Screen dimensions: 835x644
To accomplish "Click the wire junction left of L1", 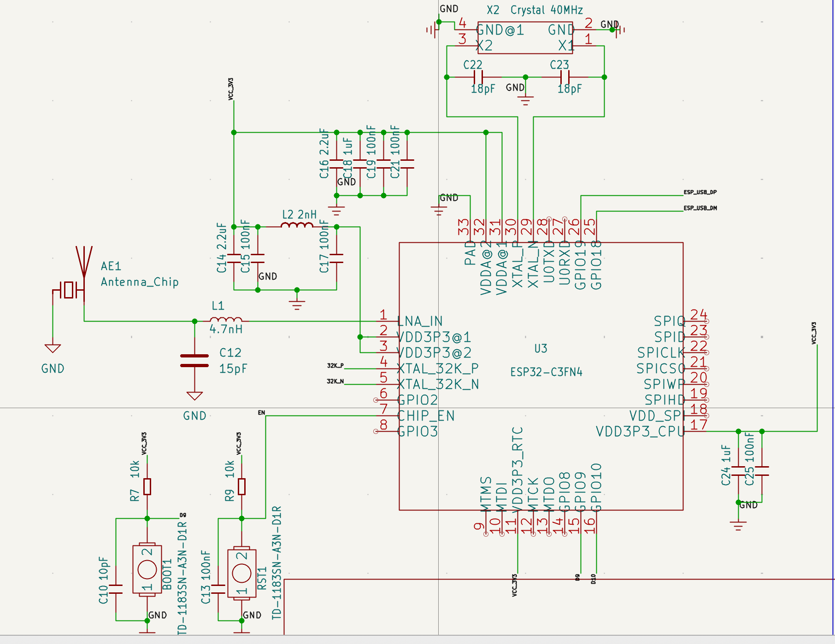I will (194, 321).
